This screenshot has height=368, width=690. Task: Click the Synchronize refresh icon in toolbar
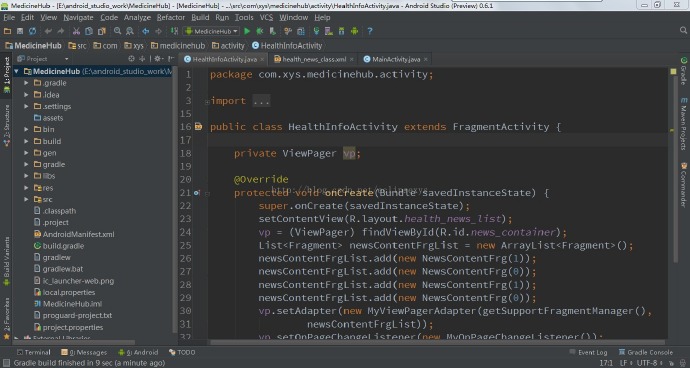(x=33, y=31)
